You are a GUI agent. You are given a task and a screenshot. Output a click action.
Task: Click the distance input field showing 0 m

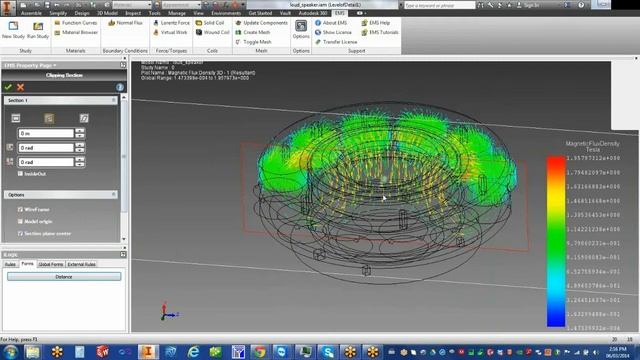46,133
